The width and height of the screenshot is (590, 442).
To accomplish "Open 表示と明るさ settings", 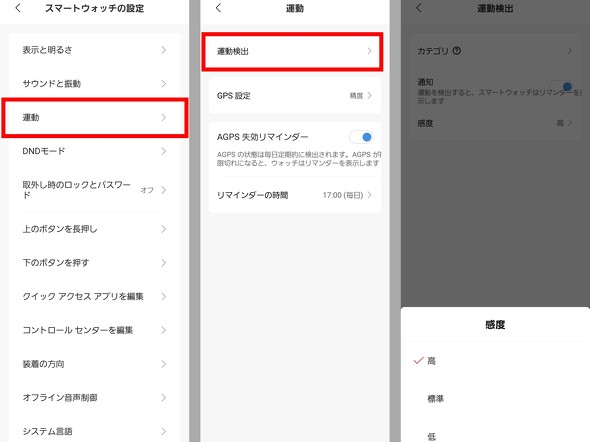I will 94,50.
